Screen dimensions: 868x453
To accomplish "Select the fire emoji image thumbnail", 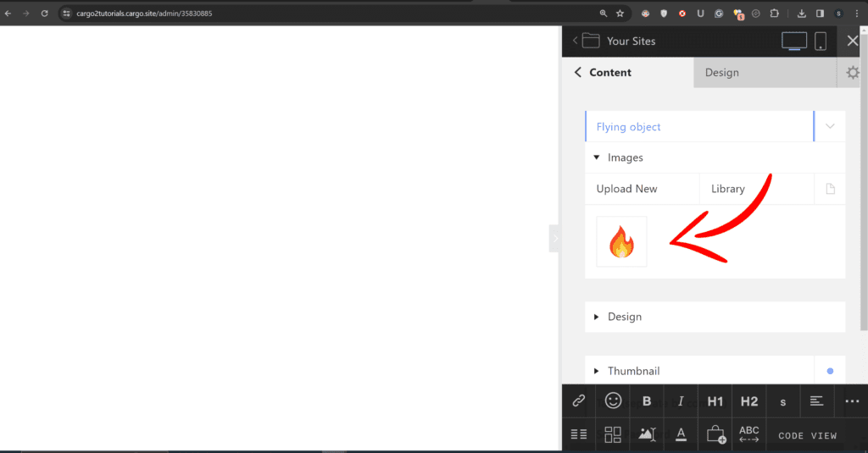I will pyautogui.click(x=621, y=241).
